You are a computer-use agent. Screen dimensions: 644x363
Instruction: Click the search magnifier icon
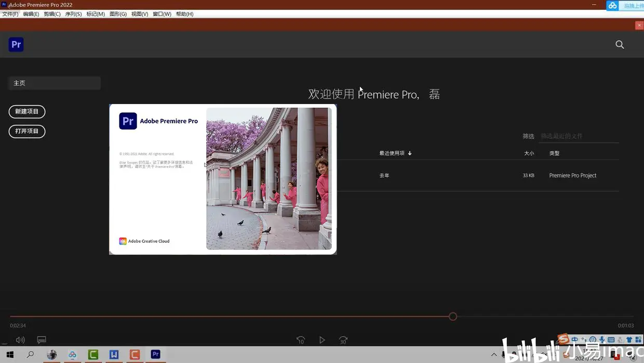click(620, 45)
